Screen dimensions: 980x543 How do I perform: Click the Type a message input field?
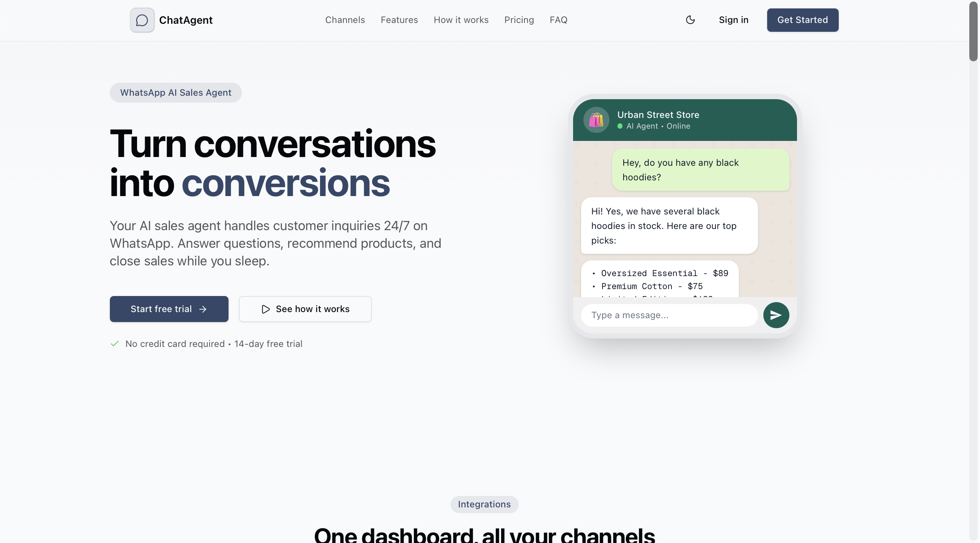tap(669, 315)
